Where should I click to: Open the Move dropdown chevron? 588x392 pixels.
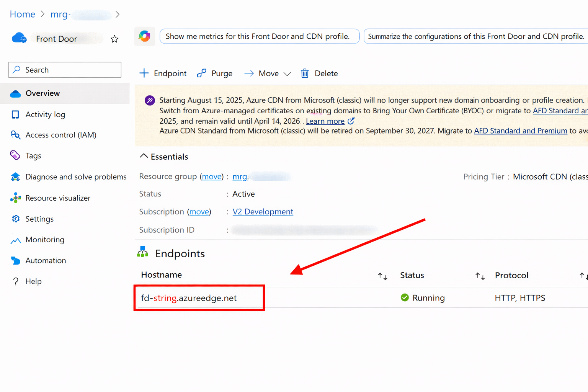coord(287,74)
